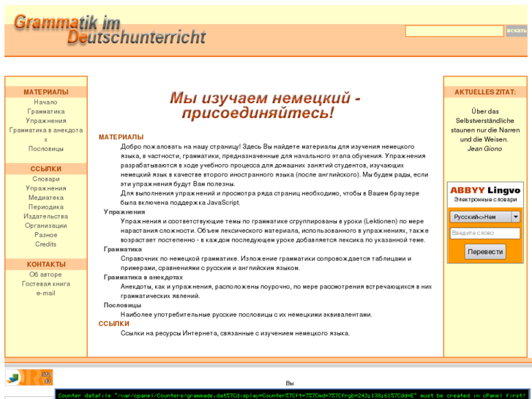Screen dimensions: 532x399
Task: Click the Grammatik im Deutschunterricht logo
Action: tap(110, 29)
